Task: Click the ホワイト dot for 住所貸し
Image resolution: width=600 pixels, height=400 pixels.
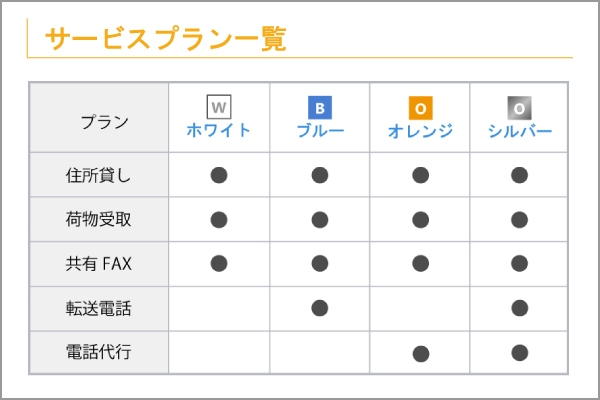Action: click(219, 175)
